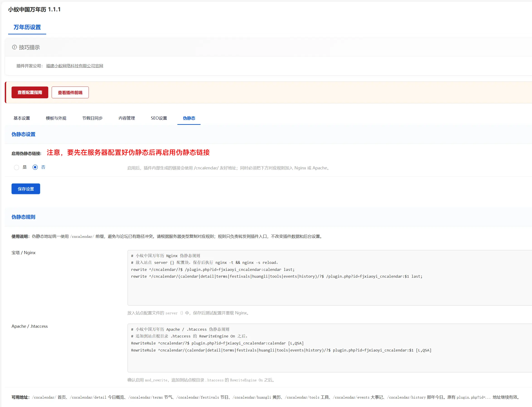Image resolution: width=532 pixels, height=407 pixels.
Task: Click the 可用地址 summary line
Action: [266, 397]
